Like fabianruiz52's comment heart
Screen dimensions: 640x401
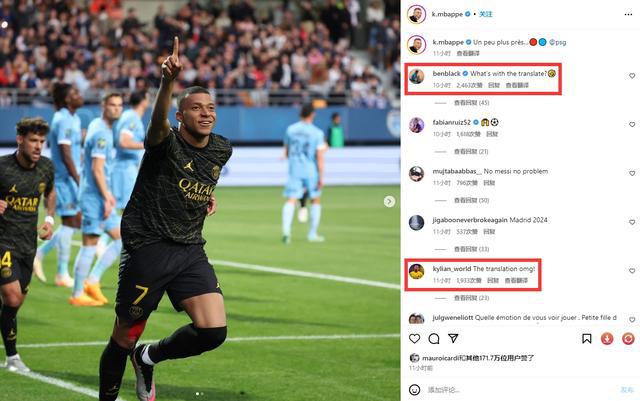632,125
